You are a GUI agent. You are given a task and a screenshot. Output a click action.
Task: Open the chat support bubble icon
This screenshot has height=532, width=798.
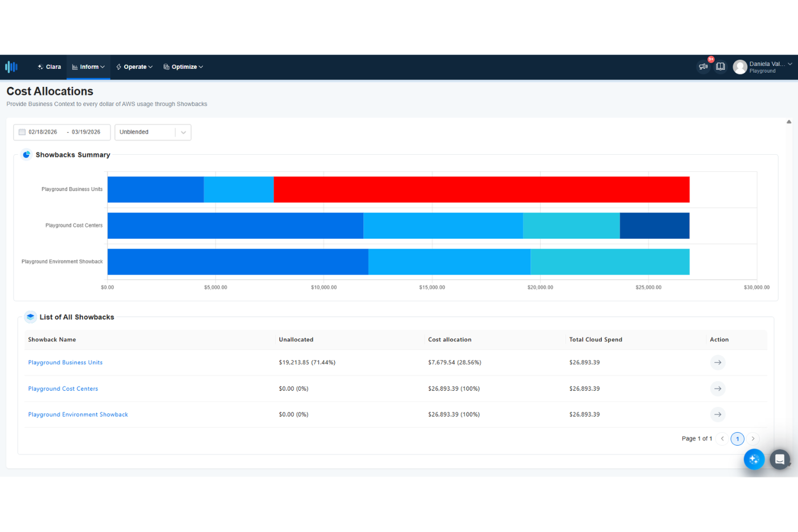(780, 459)
